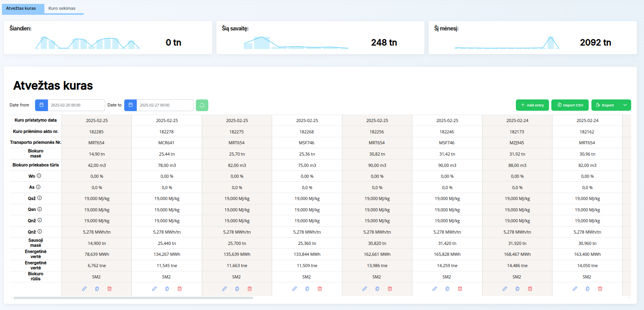644x310 pixels.
Task: Click the Date from input field
Action: (x=76, y=105)
